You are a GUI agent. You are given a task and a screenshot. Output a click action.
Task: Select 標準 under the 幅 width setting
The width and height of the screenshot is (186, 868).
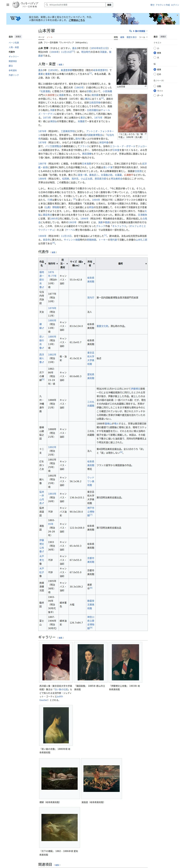155,69
